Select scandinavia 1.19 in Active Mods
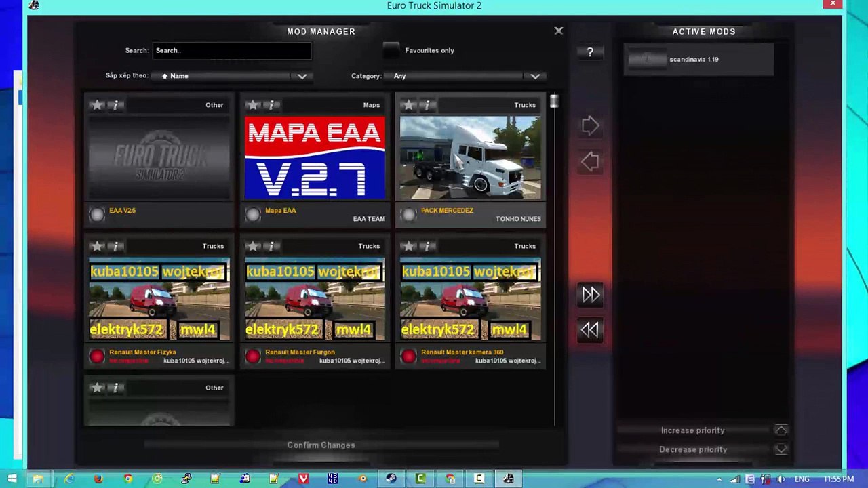This screenshot has width=868, height=488. tap(698, 60)
